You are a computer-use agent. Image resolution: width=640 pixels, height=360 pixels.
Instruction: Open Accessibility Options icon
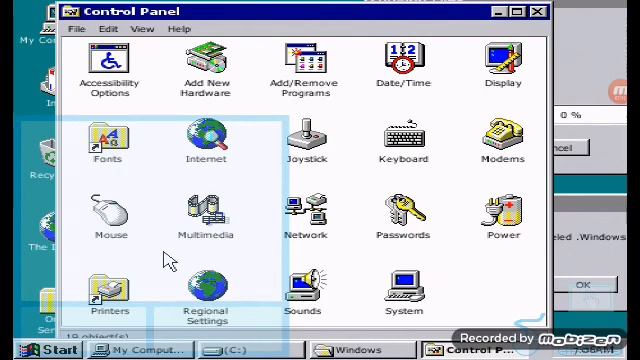point(109,58)
